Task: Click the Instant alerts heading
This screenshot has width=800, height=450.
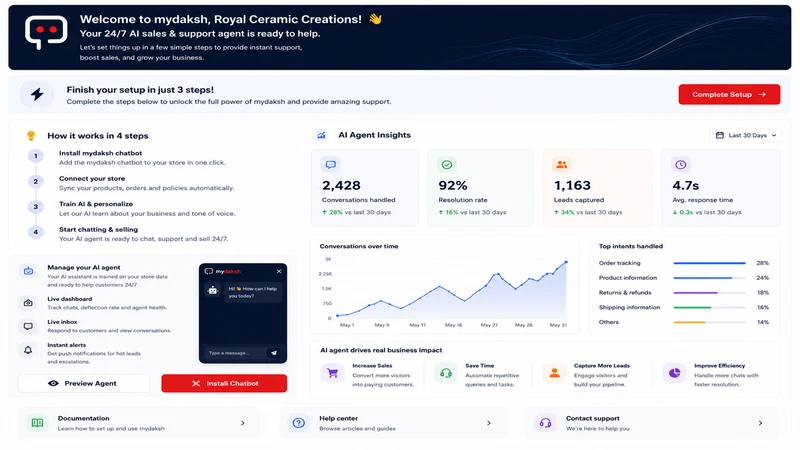Action: tap(67, 345)
